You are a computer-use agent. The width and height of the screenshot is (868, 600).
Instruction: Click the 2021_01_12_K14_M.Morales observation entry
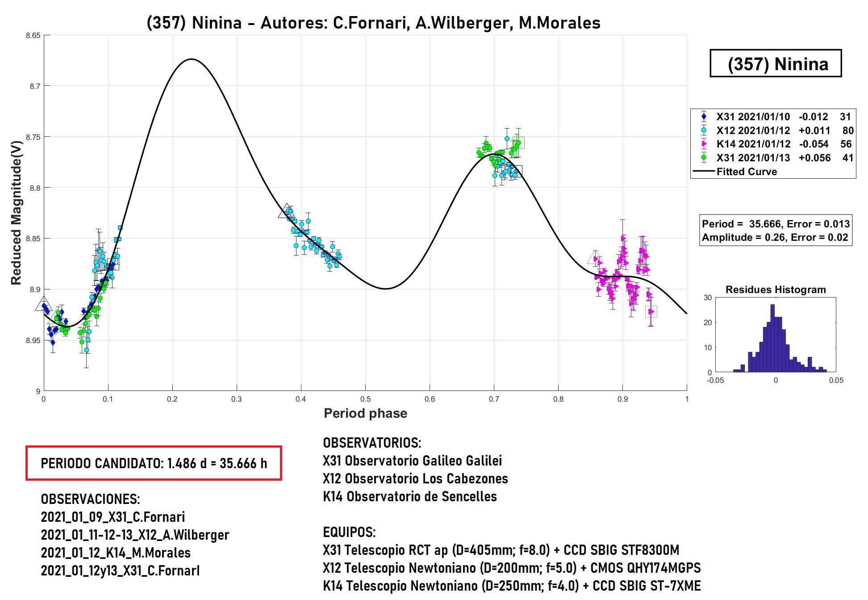tap(116, 553)
